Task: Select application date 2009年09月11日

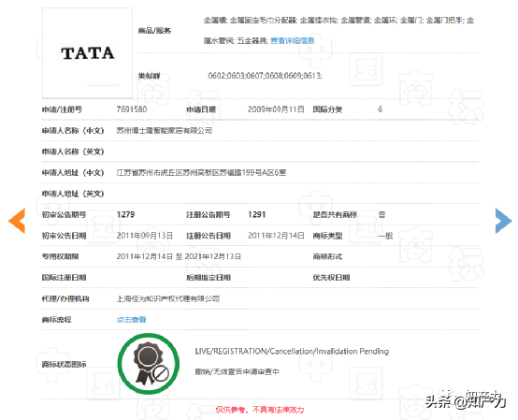Action: [x=276, y=109]
